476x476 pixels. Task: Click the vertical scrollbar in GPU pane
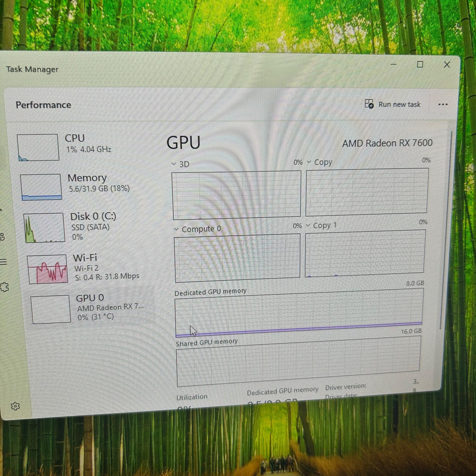click(x=446, y=231)
